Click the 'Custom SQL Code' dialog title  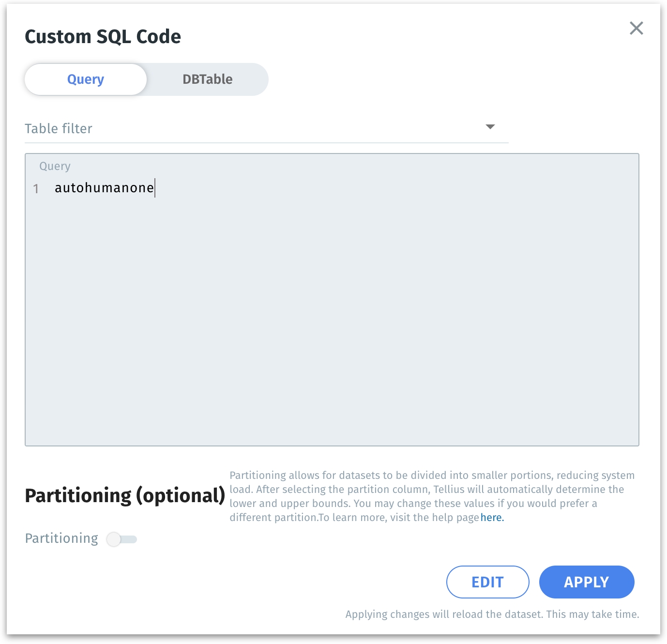point(103,37)
